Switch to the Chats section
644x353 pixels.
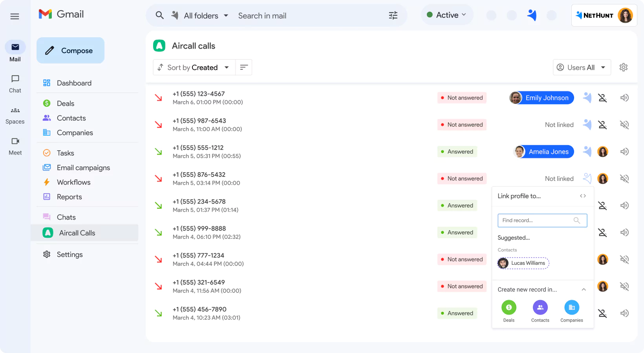66,217
